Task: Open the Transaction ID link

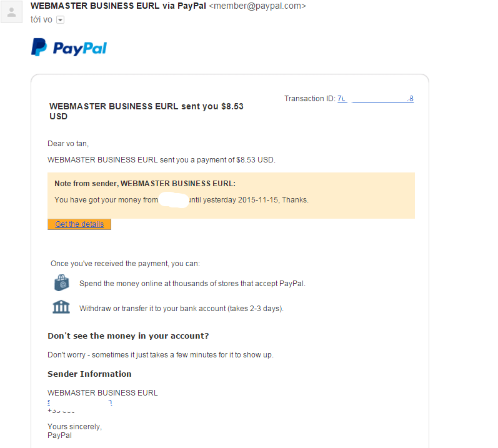Action: (x=375, y=99)
